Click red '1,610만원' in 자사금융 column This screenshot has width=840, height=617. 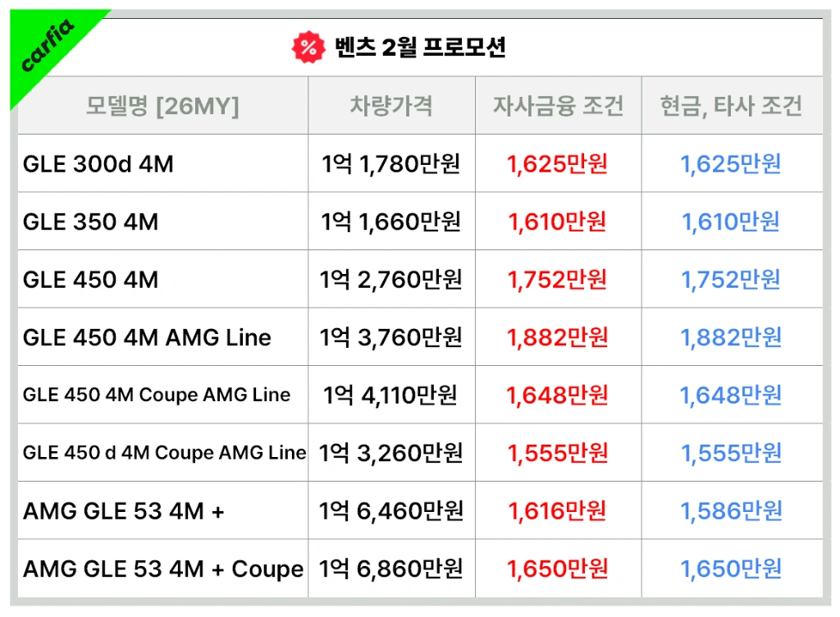pyautogui.click(x=558, y=222)
